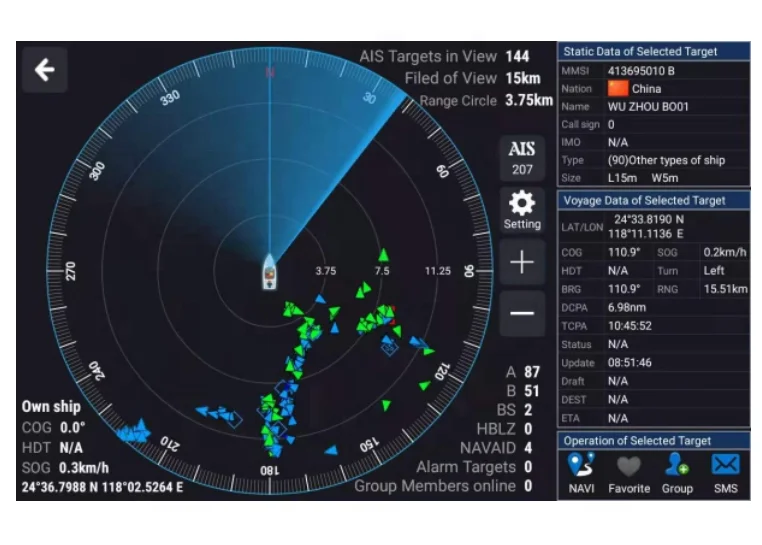Click class B count 51
This screenshot has height=545, width=762.
pyautogui.click(x=532, y=391)
